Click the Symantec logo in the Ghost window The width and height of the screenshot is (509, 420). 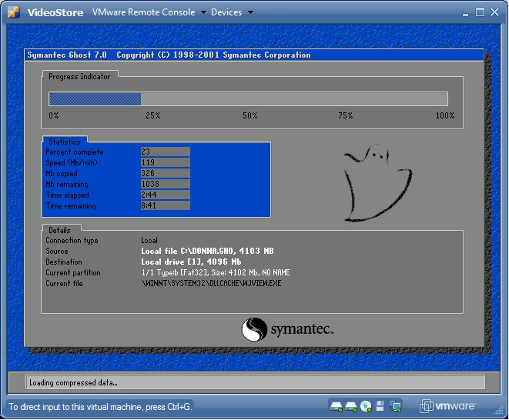287,329
